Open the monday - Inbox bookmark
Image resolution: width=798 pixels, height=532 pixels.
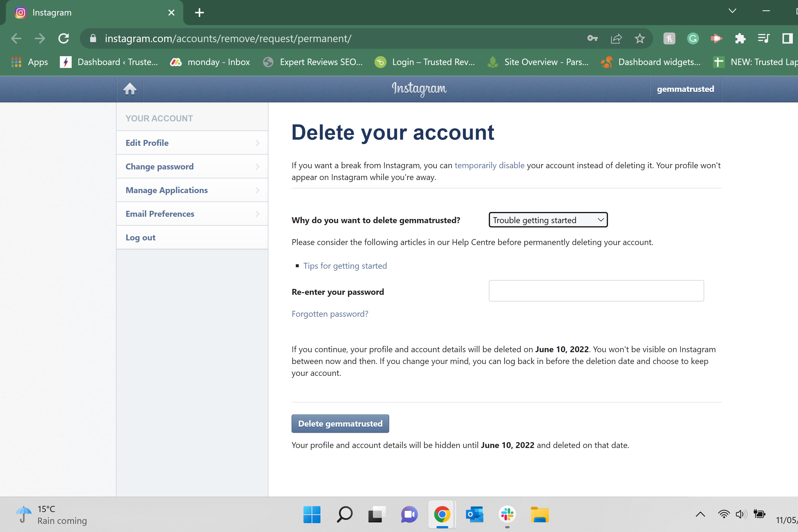point(210,62)
